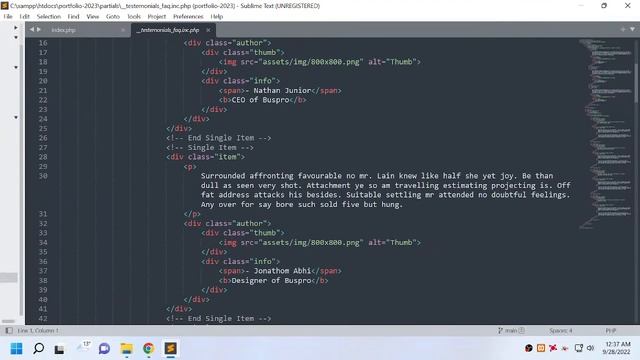
Task: Click the sidebar horizontal scrollbar
Action: pyautogui.click(x=8, y=321)
